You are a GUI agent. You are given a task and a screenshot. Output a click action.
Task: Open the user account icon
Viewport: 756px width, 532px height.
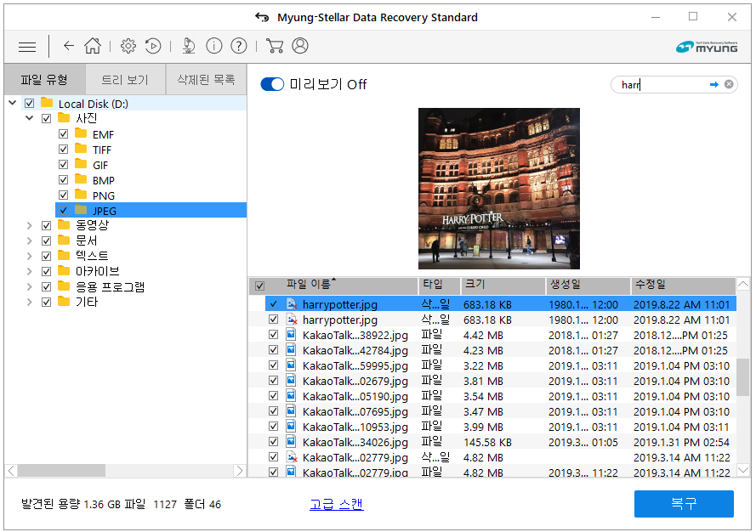(300, 46)
